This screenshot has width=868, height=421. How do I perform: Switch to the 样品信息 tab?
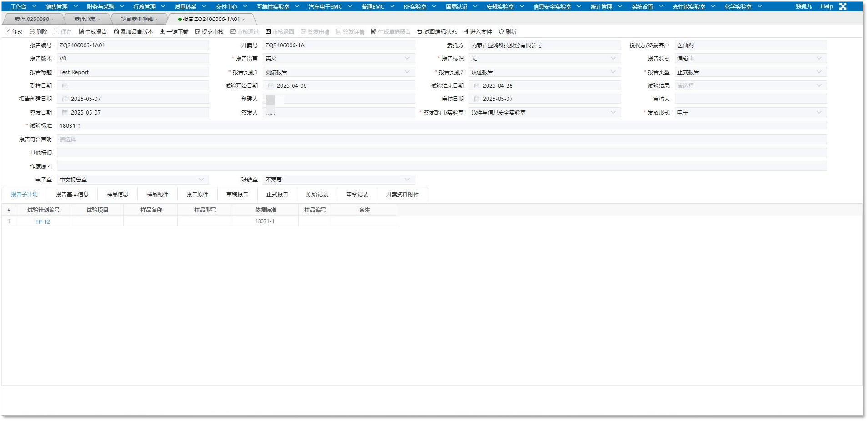117,194
